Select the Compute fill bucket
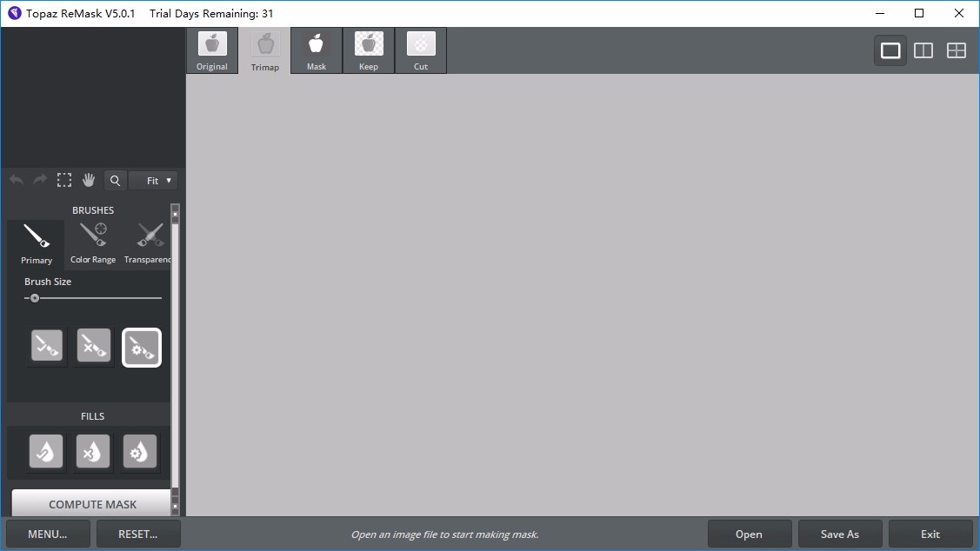 (139, 451)
